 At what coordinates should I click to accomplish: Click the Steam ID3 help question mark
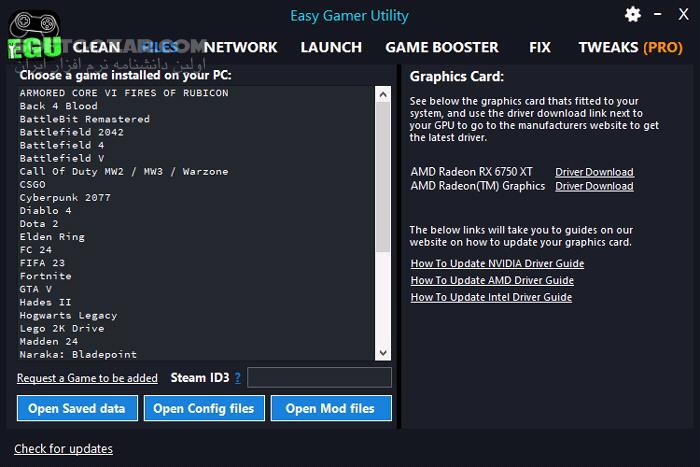pos(238,378)
